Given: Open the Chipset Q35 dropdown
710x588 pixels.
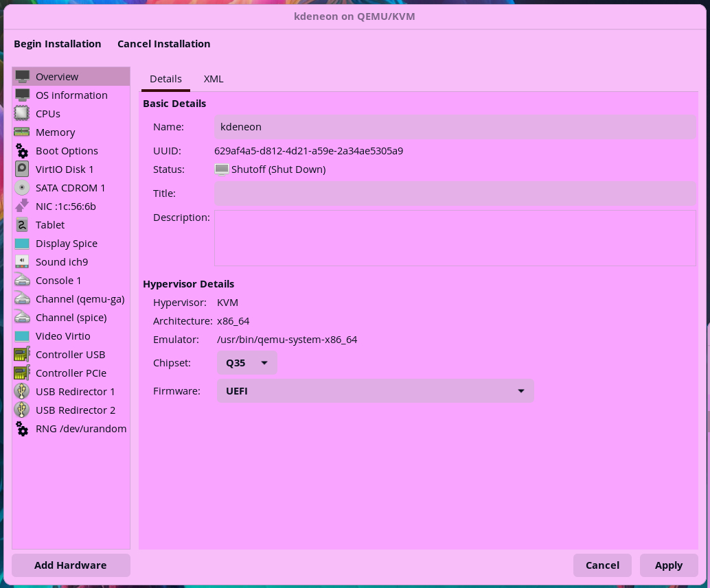Looking at the screenshot, I should tap(247, 363).
